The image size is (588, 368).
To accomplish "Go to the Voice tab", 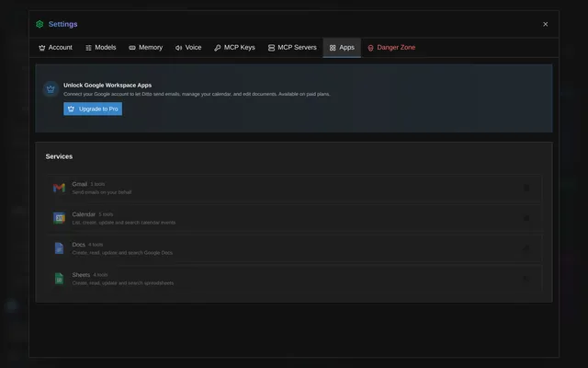I will (x=188, y=48).
